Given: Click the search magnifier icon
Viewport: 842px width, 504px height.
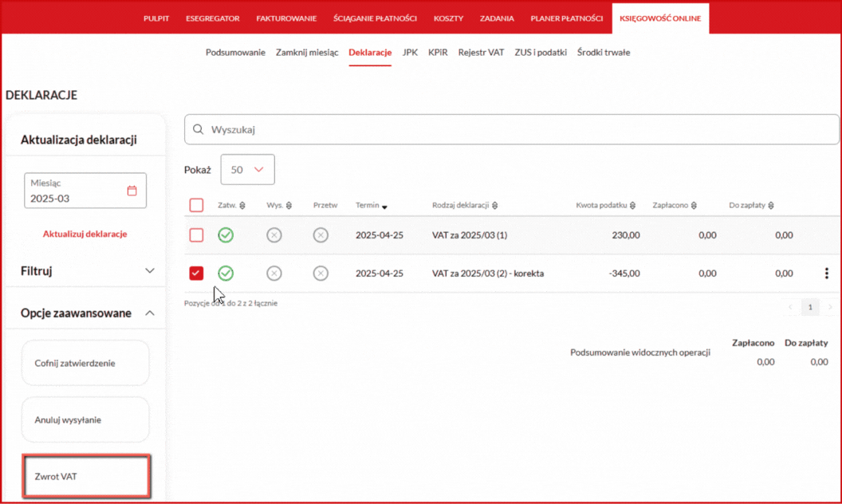Looking at the screenshot, I should click(x=199, y=129).
